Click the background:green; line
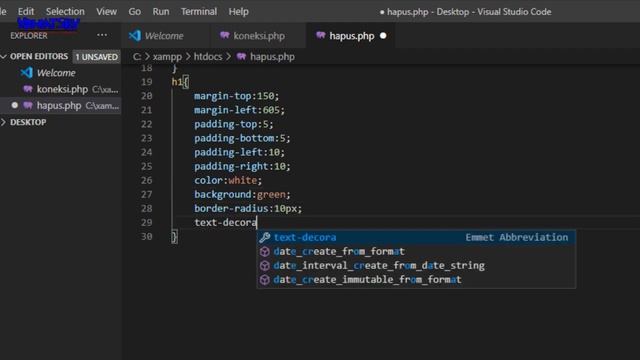The height and width of the screenshot is (360, 640). tap(242, 194)
